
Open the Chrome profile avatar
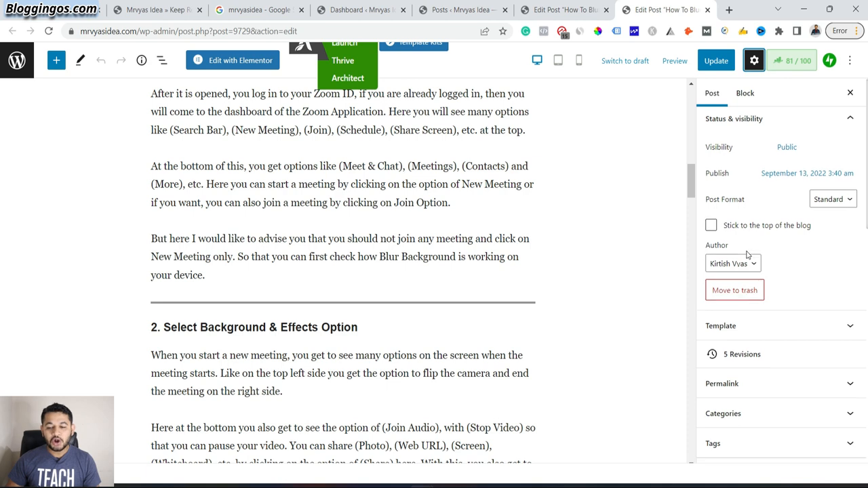pos(815,31)
